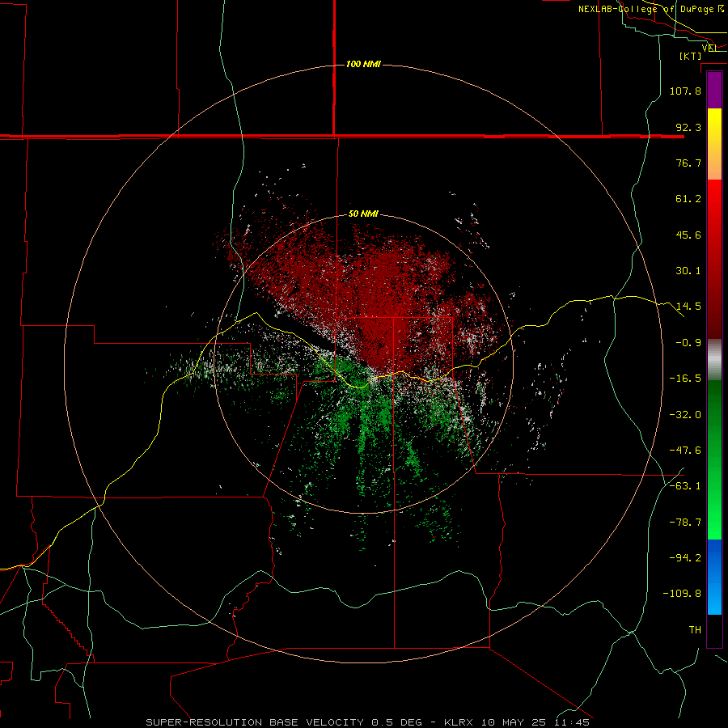
Task: Click the 45.6 velocity scale value
Action: [688, 235]
